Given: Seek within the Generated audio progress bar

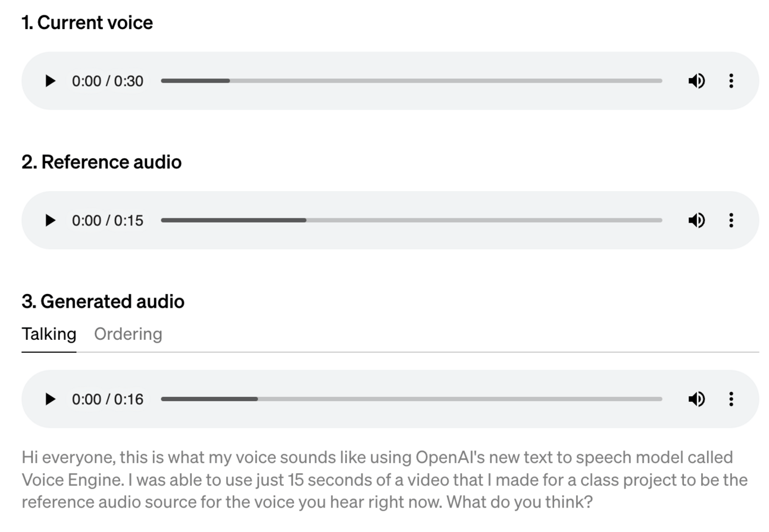Looking at the screenshot, I should point(411,399).
